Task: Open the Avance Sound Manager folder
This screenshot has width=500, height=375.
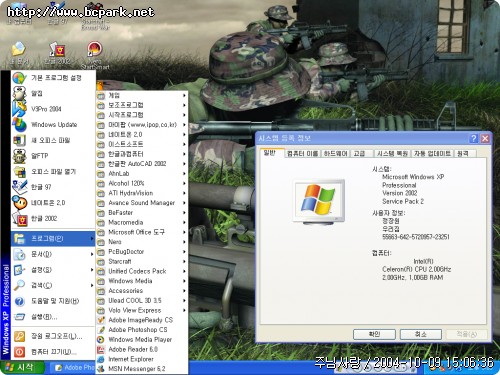Action: 142,203
